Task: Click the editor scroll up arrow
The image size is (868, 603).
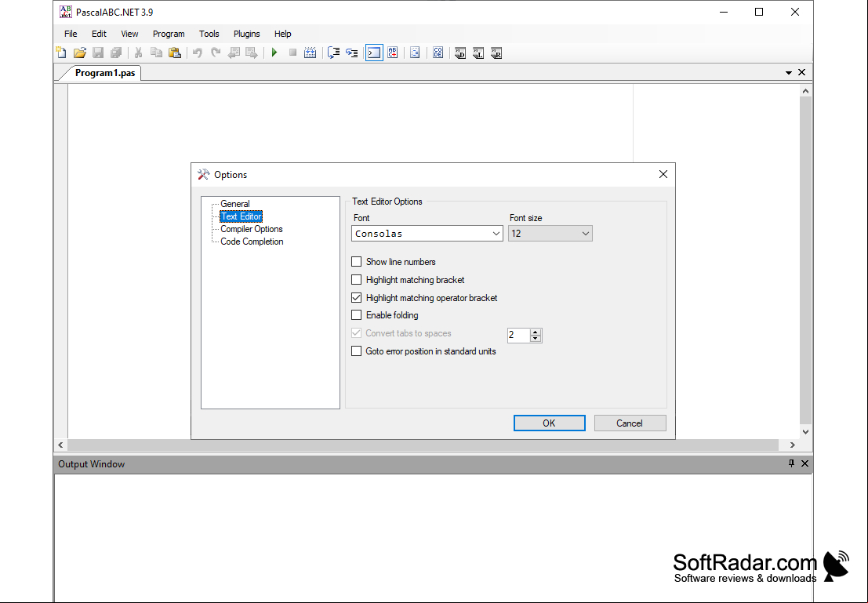Action: (805, 91)
